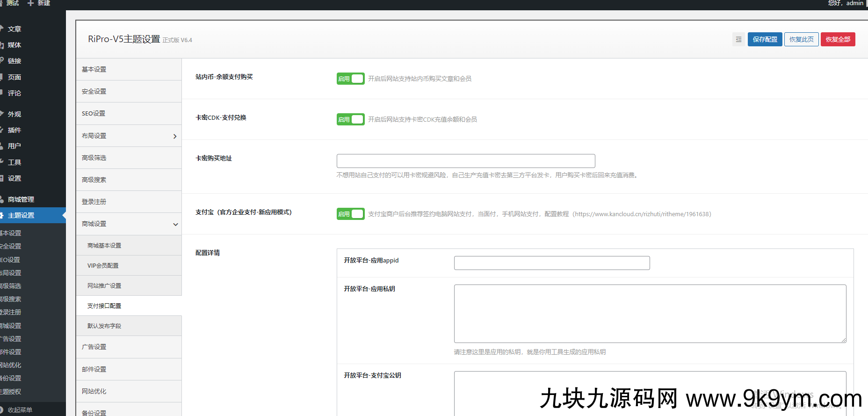Click the expand-all options icon beside 保存配置
The height and width of the screenshot is (416, 868).
738,39
